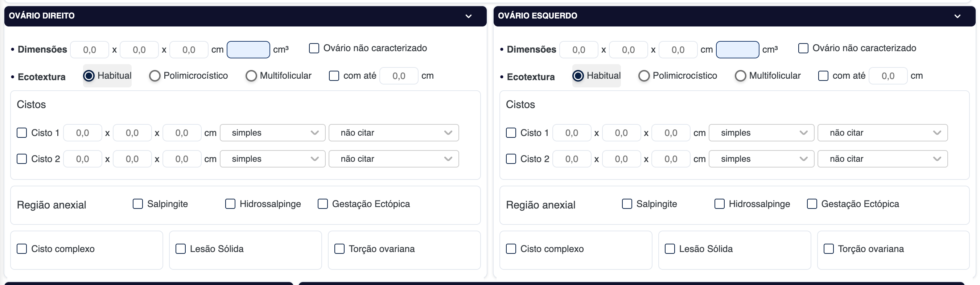Open right ovary Cisto 1 'simples' dropdown

272,133
